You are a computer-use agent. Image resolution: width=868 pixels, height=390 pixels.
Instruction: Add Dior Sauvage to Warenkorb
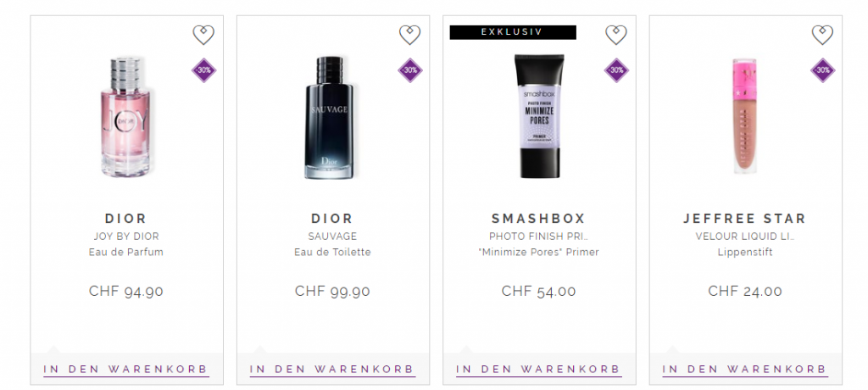[x=332, y=370]
